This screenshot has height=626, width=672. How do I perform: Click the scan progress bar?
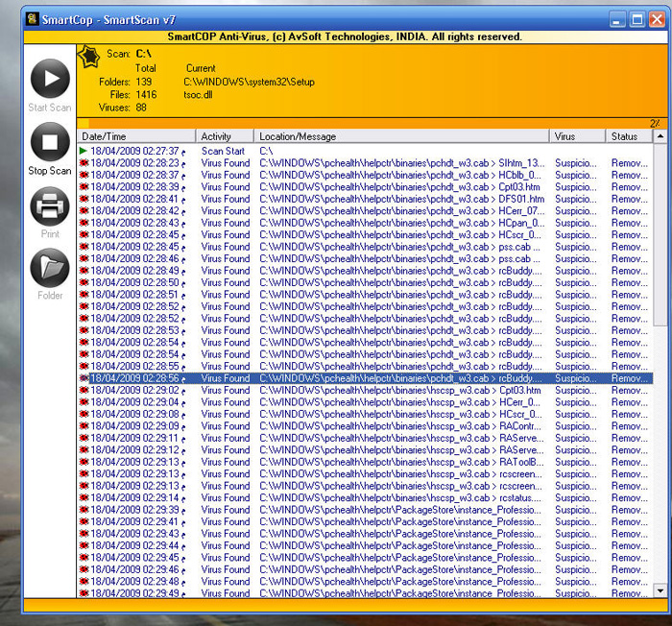(372, 124)
